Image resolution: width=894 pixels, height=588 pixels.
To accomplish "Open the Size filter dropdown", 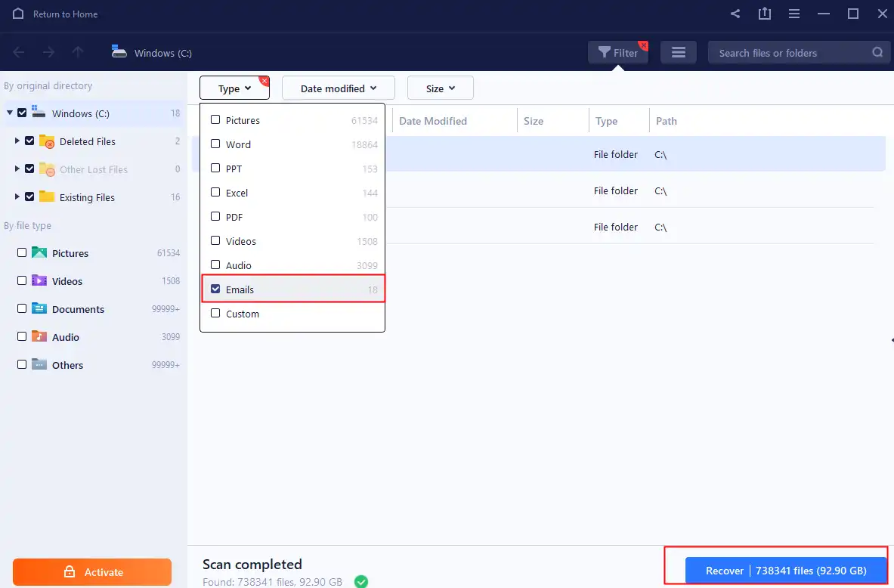I will pos(440,88).
